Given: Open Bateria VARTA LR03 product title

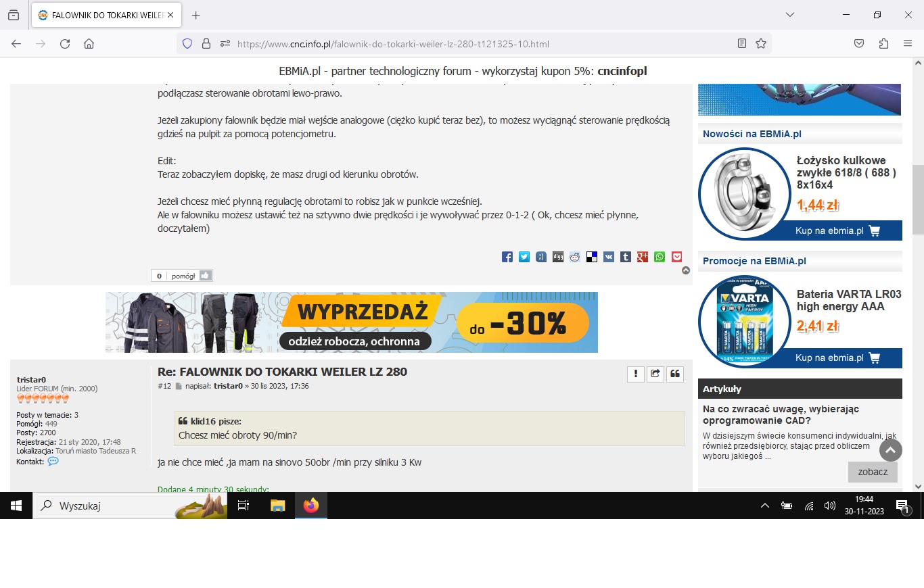Looking at the screenshot, I should click(849, 300).
